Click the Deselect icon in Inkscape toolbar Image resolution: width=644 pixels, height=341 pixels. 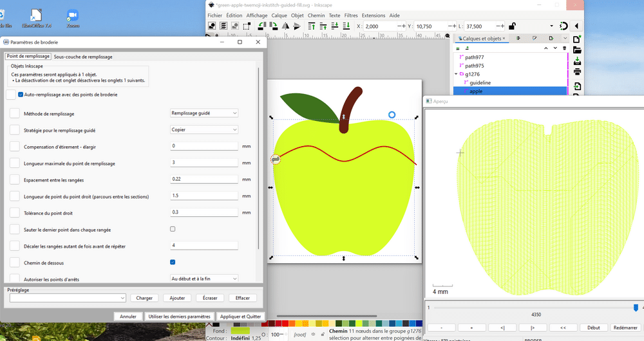(235, 26)
